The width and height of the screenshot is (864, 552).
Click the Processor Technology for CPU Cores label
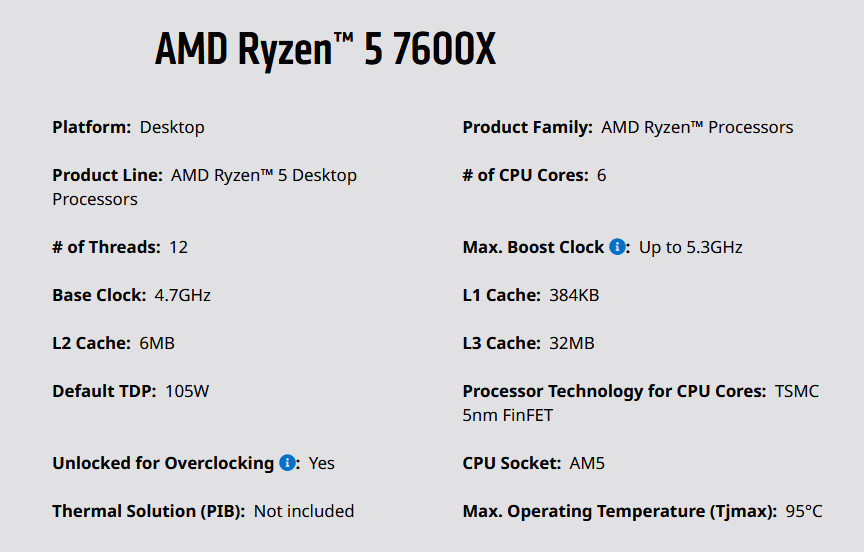pos(614,391)
